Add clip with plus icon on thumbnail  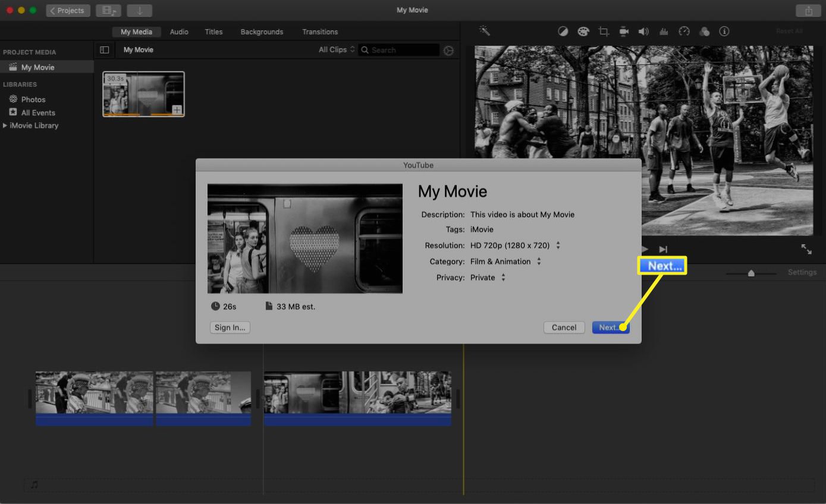pos(177,109)
